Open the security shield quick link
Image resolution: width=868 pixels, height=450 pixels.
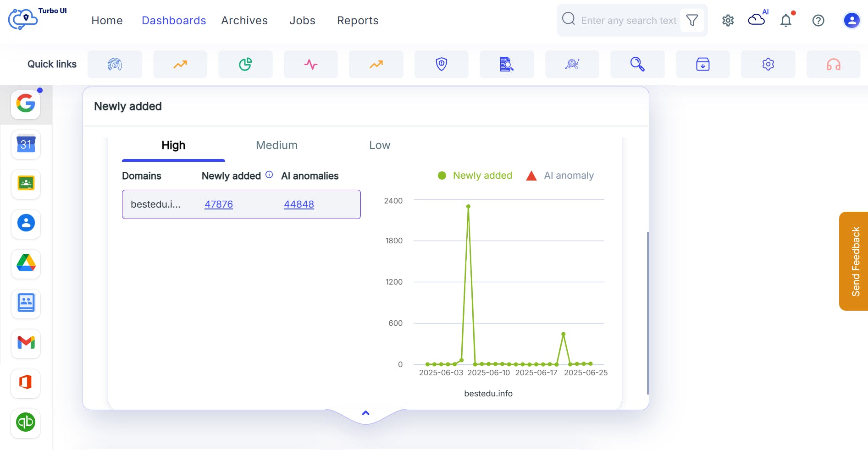click(x=442, y=64)
